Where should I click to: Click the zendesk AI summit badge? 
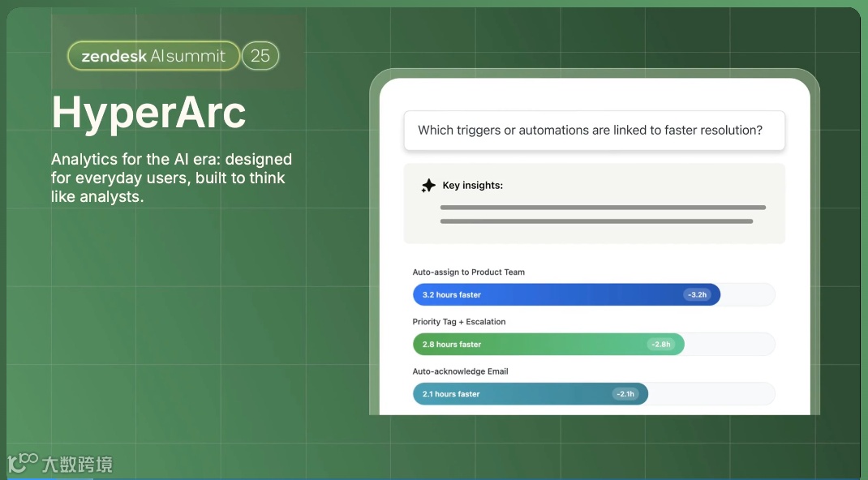coord(154,56)
